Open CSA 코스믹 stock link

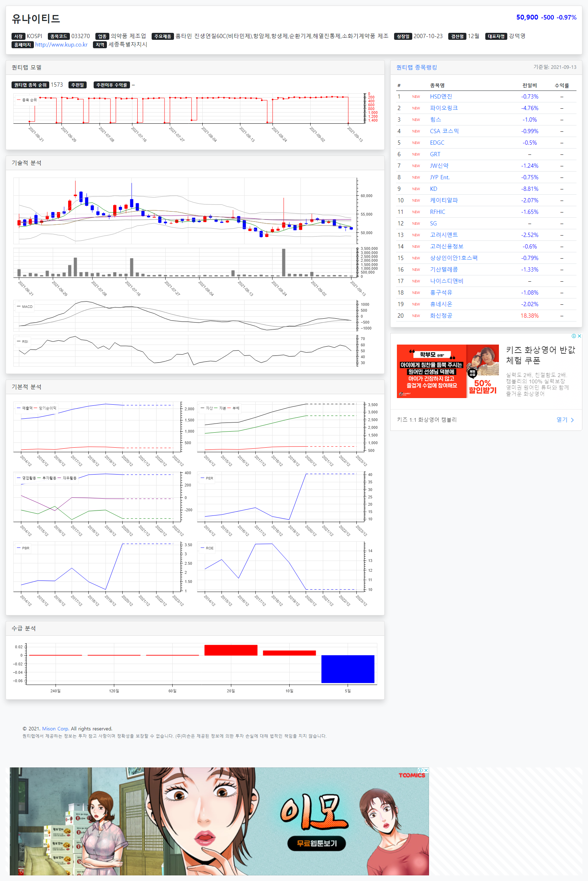pyautogui.click(x=444, y=131)
